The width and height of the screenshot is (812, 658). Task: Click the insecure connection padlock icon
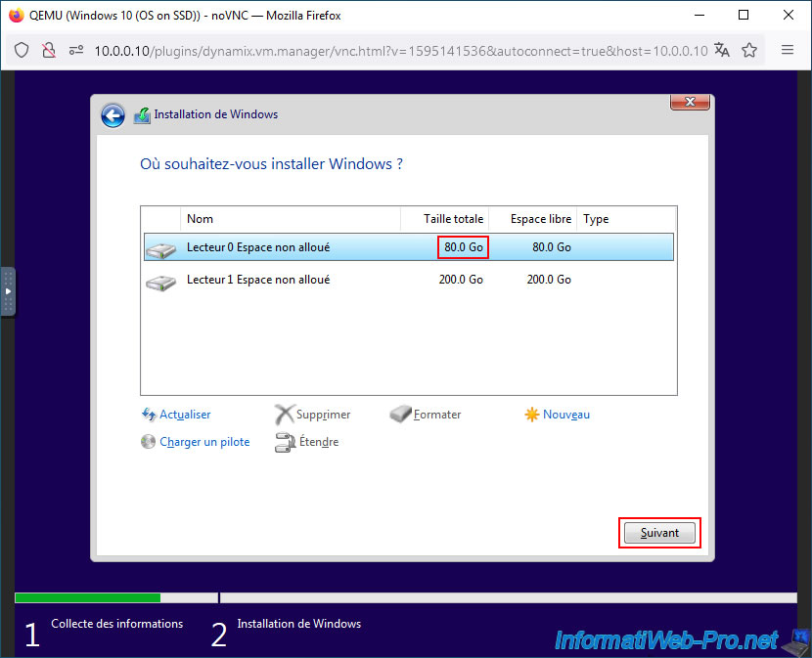click(49, 50)
